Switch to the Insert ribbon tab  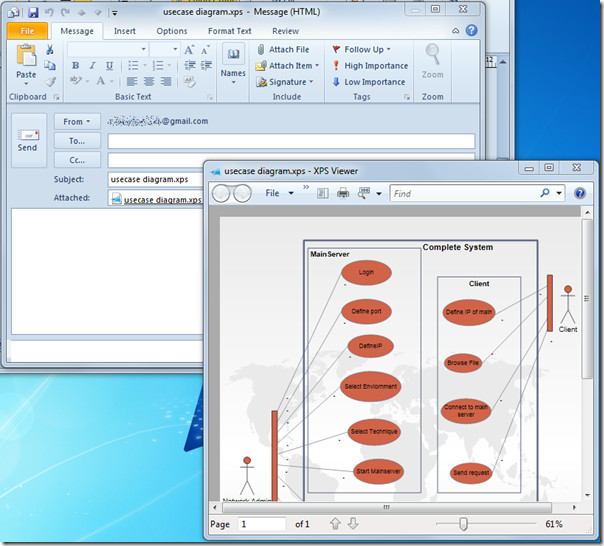[x=124, y=31]
